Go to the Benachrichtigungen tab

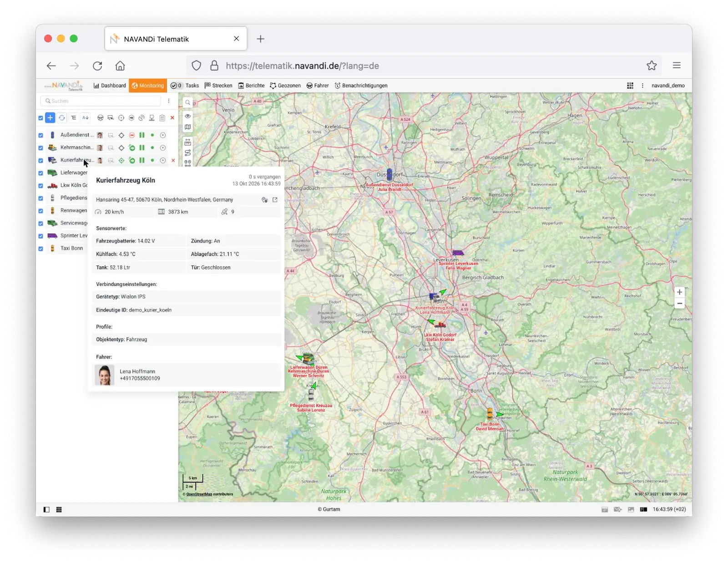(361, 86)
